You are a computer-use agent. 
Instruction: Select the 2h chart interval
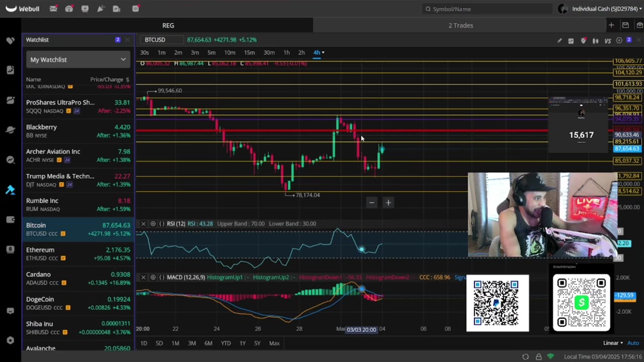(301, 52)
